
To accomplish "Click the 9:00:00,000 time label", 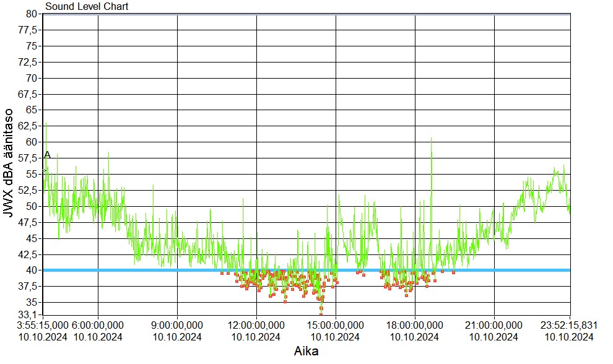I will pyautogui.click(x=178, y=324).
